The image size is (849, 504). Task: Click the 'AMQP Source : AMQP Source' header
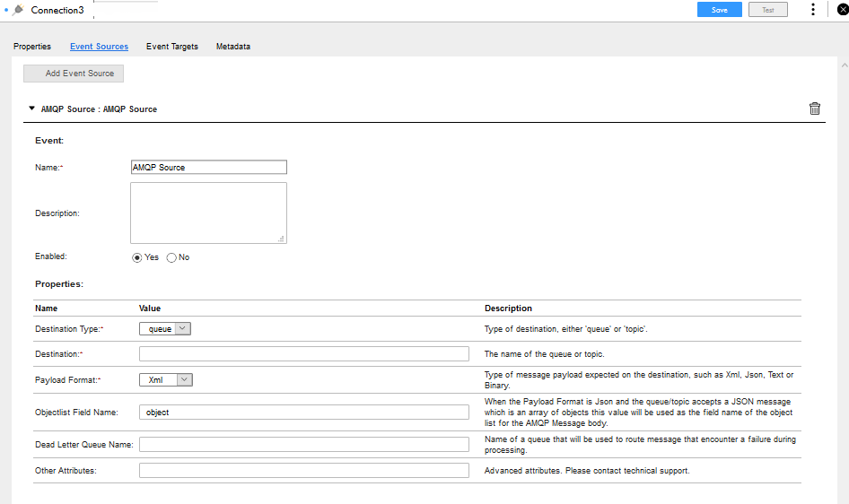pyautogui.click(x=99, y=109)
